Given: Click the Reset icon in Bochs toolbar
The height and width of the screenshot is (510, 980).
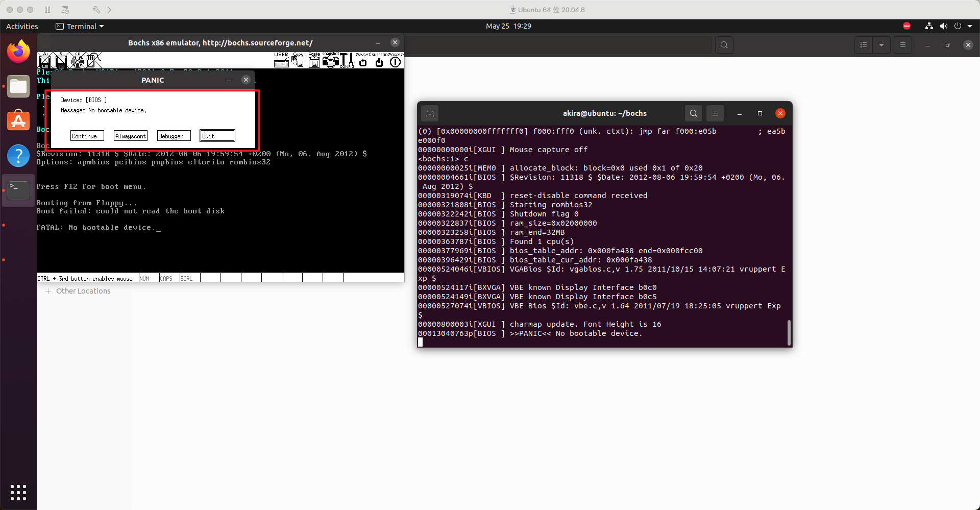Looking at the screenshot, I should click(x=363, y=60).
